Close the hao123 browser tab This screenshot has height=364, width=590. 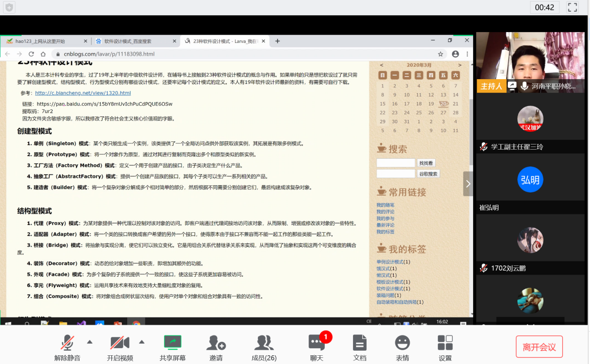[x=85, y=41]
